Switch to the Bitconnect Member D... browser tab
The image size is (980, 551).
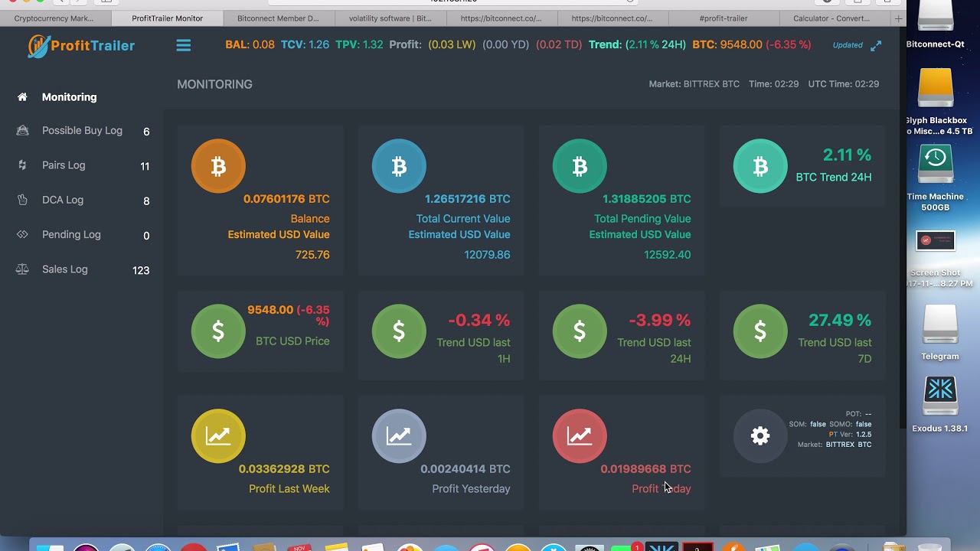pyautogui.click(x=278, y=18)
